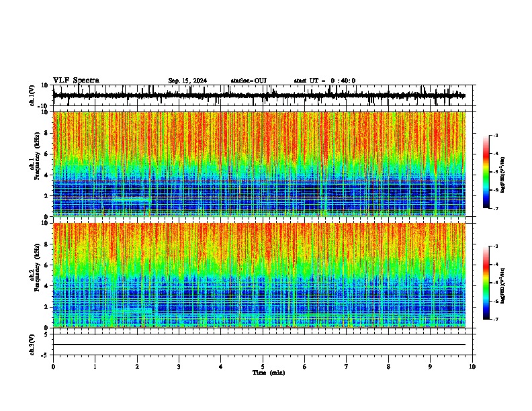Select the "start UT = 0 : 40: 0" text
This screenshot has height=411, width=532.
tap(324, 81)
